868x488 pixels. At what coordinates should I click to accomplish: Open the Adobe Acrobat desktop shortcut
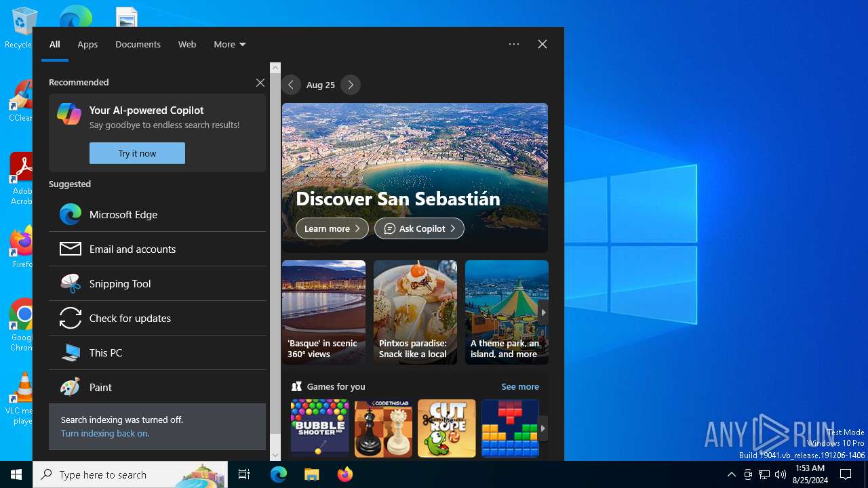click(x=20, y=179)
